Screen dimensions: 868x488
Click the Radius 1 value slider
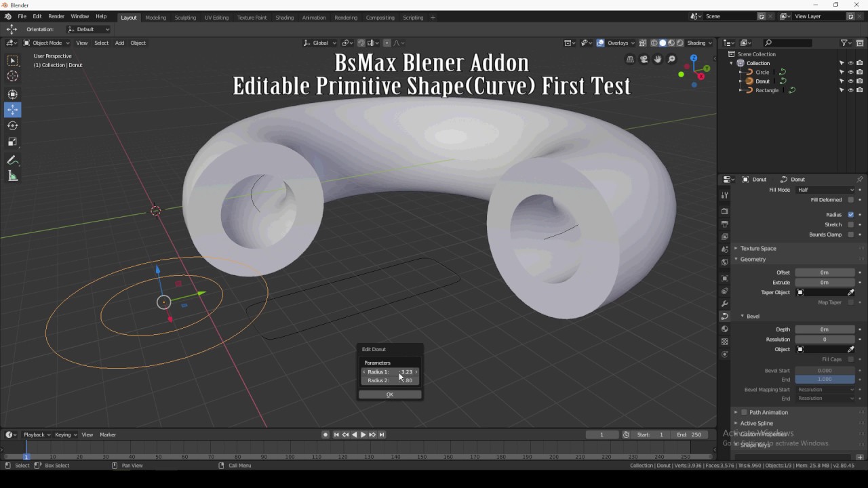[x=390, y=371]
